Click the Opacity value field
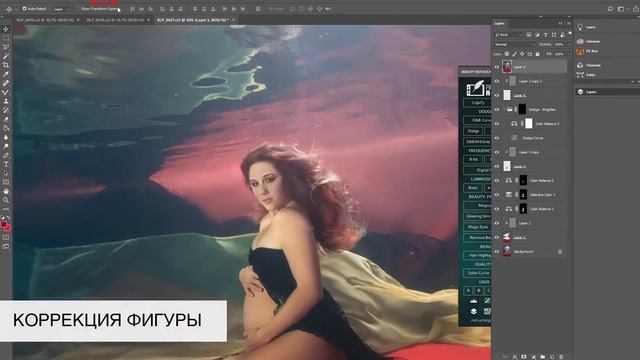This screenshot has width=640, height=360. click(559, 44)
